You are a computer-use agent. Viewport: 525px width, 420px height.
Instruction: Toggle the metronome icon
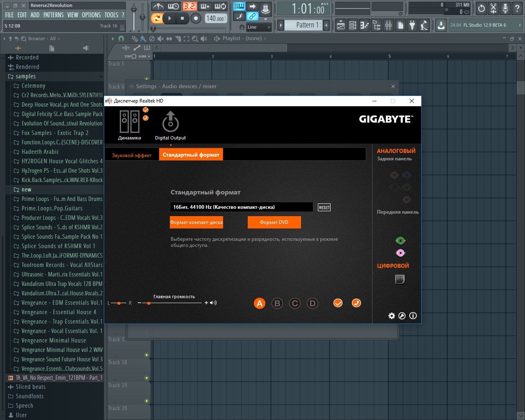coord(158,6)
